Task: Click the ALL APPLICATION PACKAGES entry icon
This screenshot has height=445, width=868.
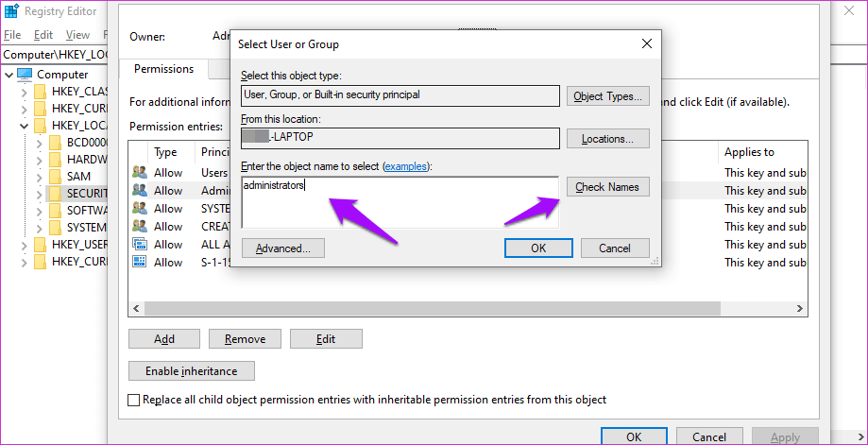Action: [x=140, y=245]
